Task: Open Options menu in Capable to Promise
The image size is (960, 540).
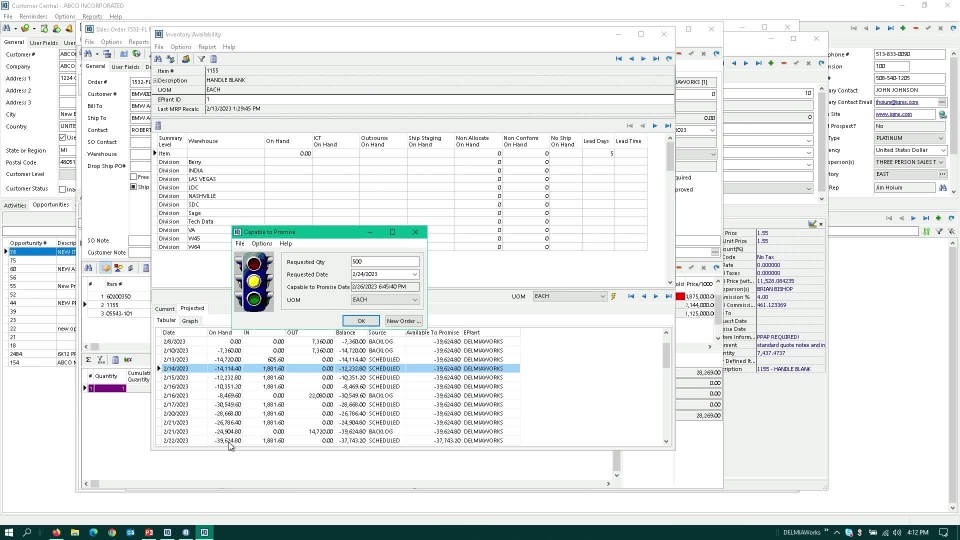Action: (262, 244)
